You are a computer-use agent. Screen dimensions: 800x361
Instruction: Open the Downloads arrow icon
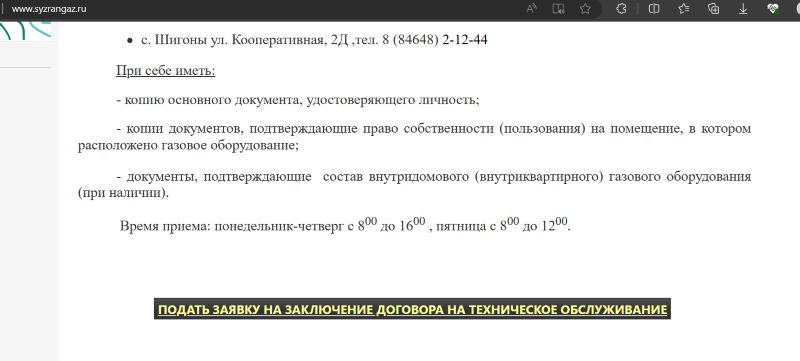(743, 9)
